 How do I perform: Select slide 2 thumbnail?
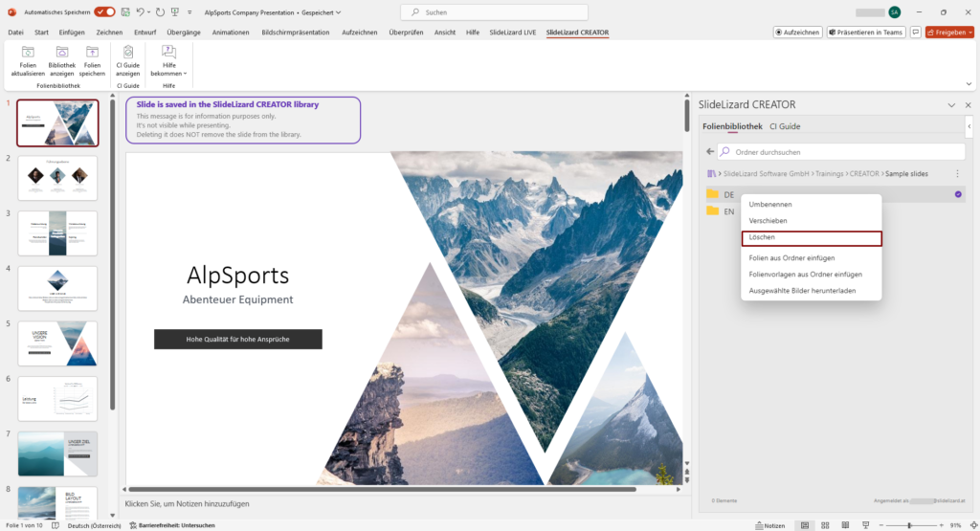(57, 178)
